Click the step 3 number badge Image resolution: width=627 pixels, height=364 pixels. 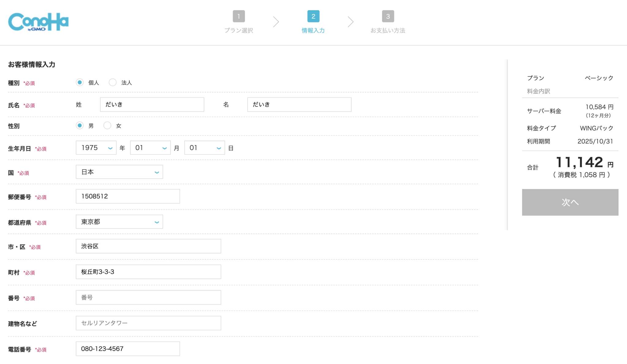coord(388,16)
